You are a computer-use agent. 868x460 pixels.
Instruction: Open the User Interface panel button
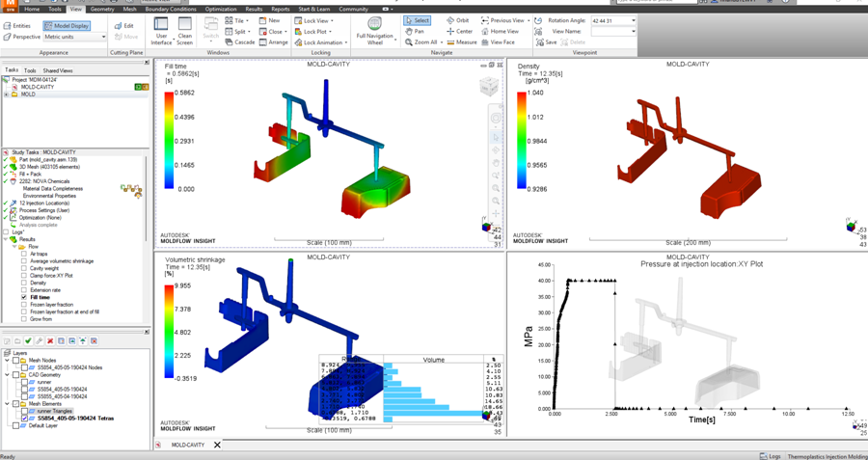click(x=161, y=32)
